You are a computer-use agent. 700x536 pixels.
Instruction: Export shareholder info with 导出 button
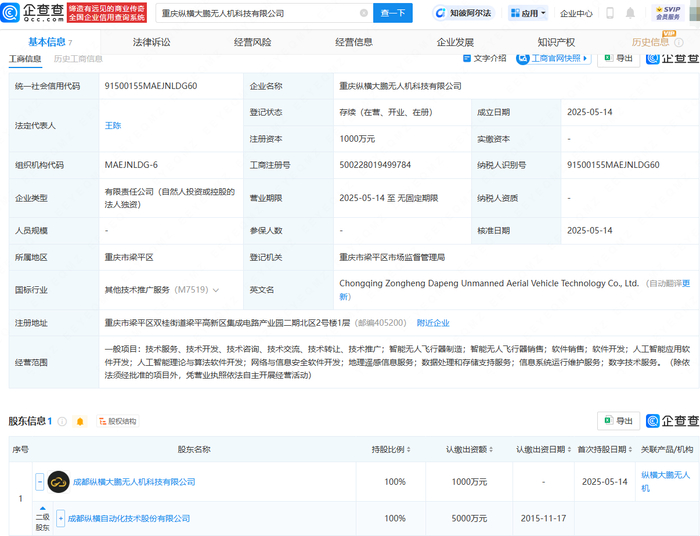(618, 421)
